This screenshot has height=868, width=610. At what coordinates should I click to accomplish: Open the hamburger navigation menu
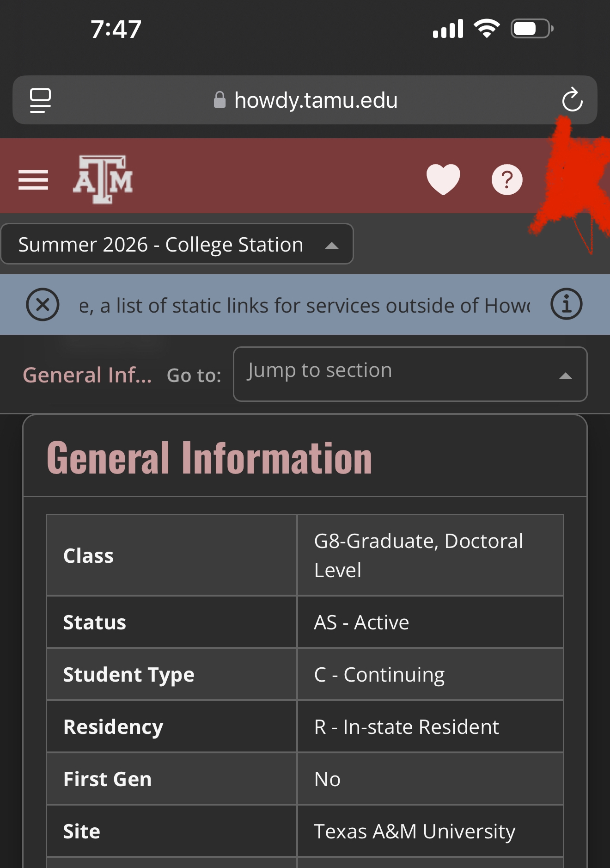tap(33, 180)
